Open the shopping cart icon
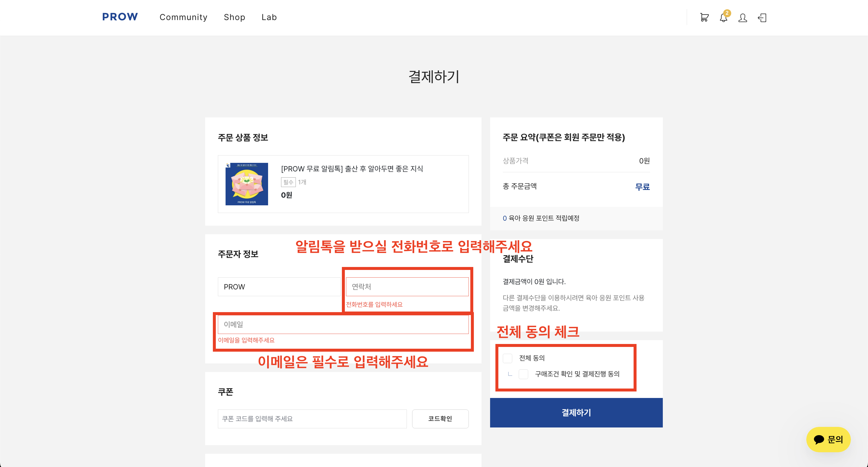 (704, 17)
